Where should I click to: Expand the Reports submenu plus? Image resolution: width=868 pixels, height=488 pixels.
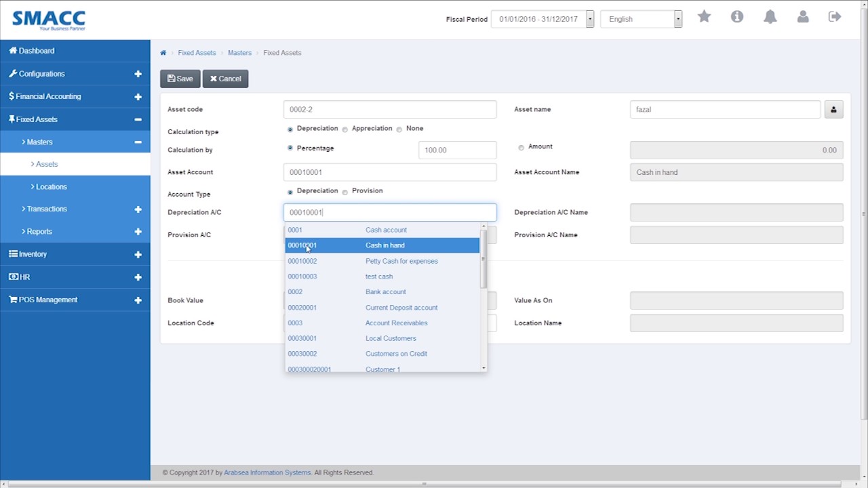pyautogui.click(x=138, y=232)
